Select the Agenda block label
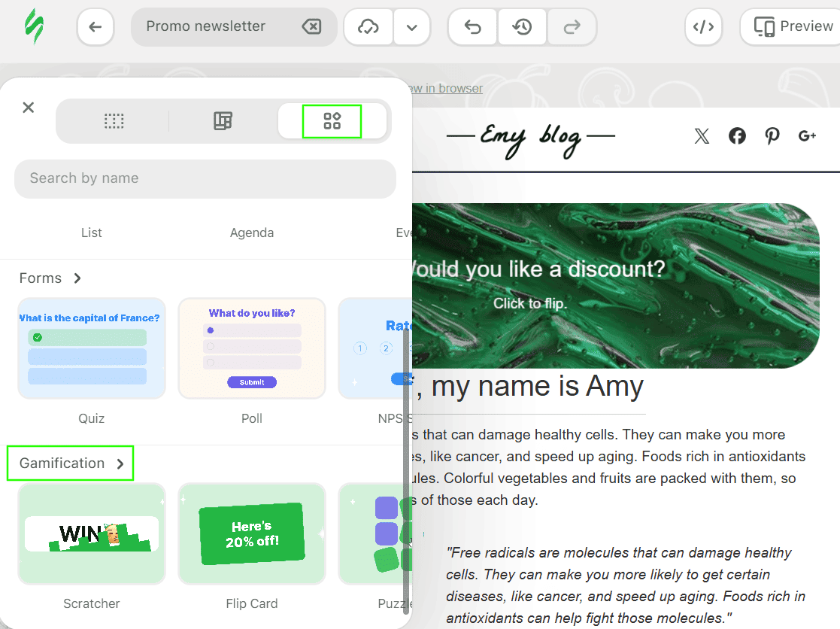 pyautogui.click(x=252, y=232)
